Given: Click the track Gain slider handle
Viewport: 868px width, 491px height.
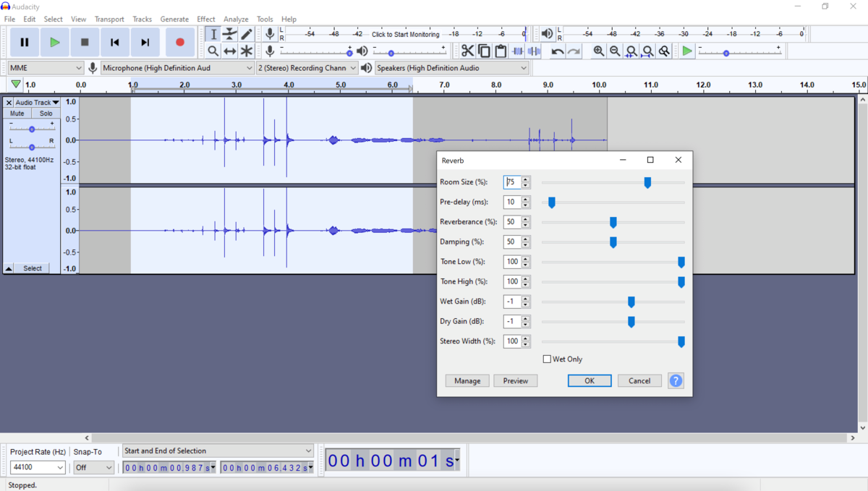Looking at the screenshot, I should (x=32, y=129).
